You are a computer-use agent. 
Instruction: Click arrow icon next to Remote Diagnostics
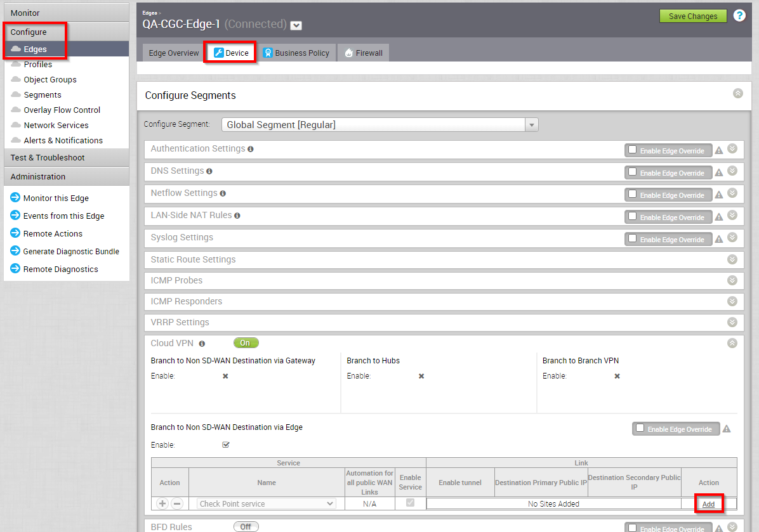(15, 268)
